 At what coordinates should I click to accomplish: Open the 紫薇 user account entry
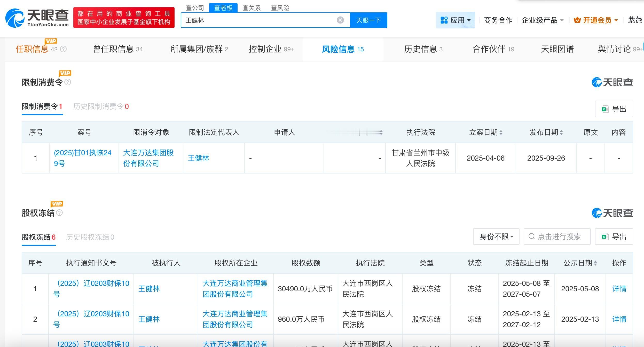pyautogui.click(x=635, y=20)
